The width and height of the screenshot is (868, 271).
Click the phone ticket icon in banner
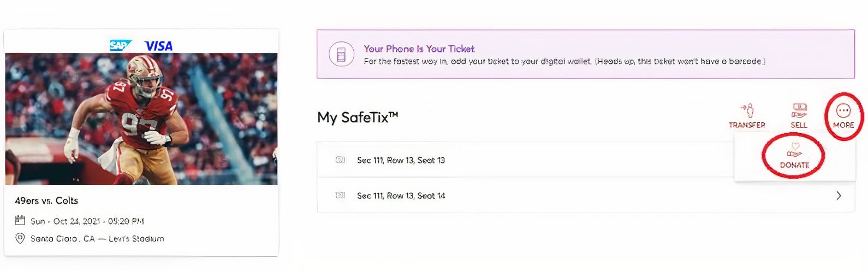pos(341,55)
